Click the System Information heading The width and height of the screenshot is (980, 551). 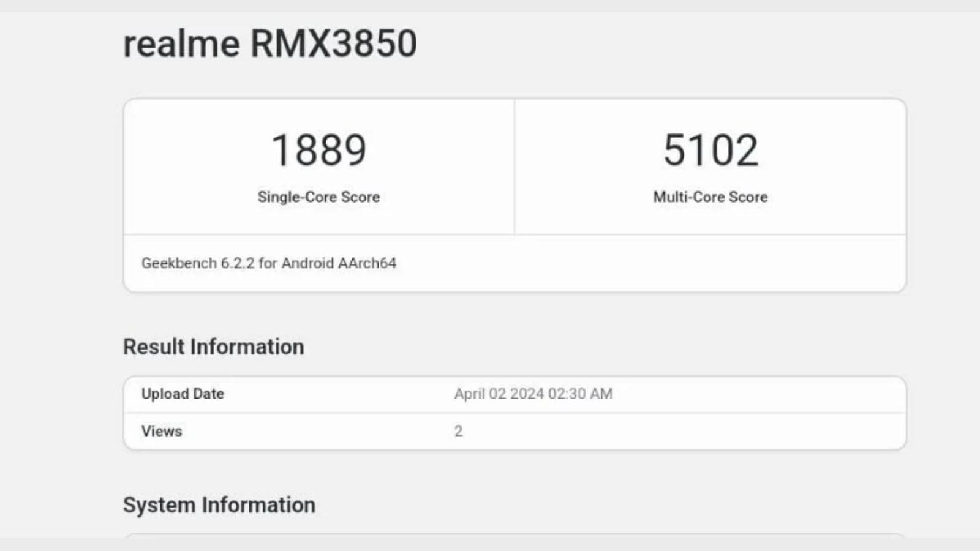coord(219,505)
